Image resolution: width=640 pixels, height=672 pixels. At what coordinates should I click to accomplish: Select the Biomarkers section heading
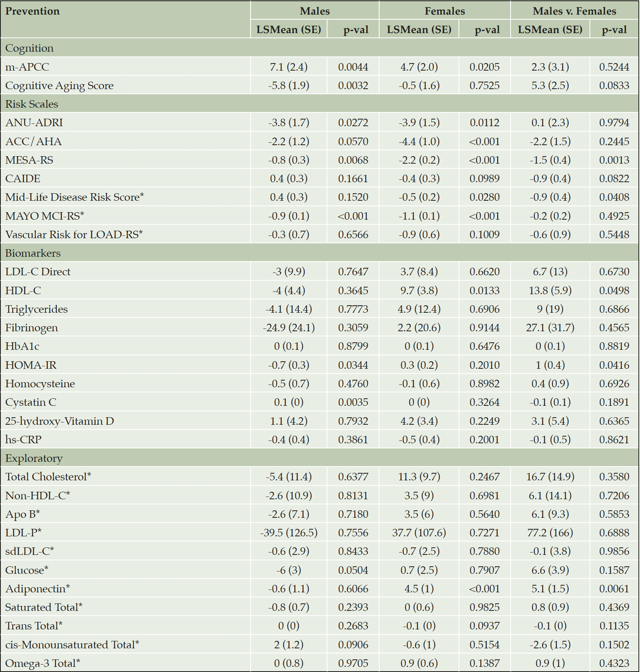33,253
